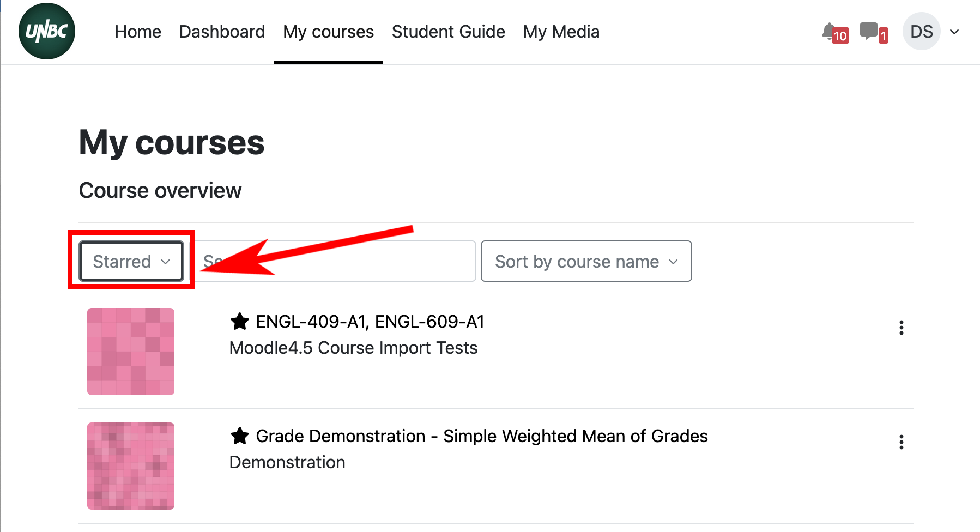The height and width of the screenshot is (532, 980).
Task: Expand the user menu chevron
Action: [x=954, y=32]
